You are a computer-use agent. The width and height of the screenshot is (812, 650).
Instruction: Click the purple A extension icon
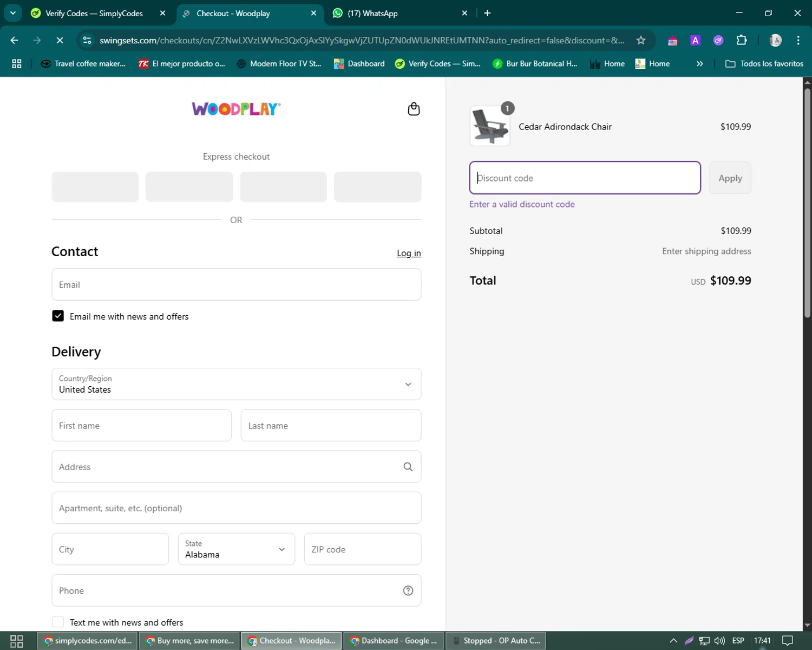pos(696,40)
